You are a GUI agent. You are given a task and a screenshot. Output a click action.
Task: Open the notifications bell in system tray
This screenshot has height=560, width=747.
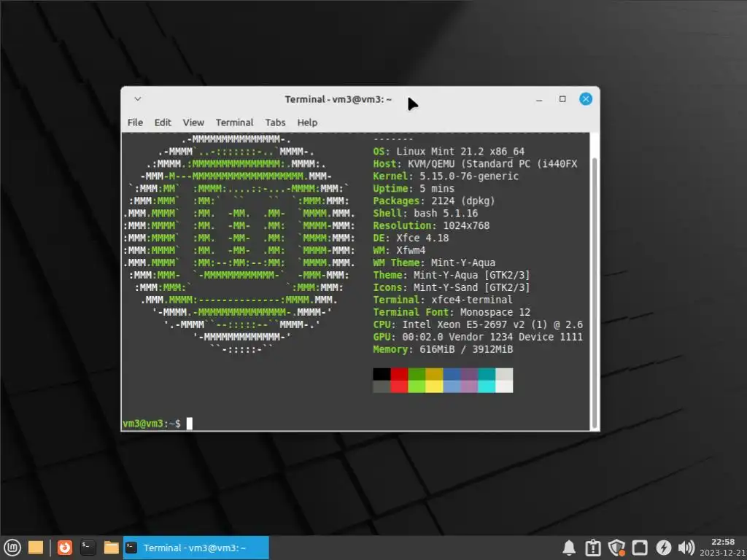click(x=569, y=548)
